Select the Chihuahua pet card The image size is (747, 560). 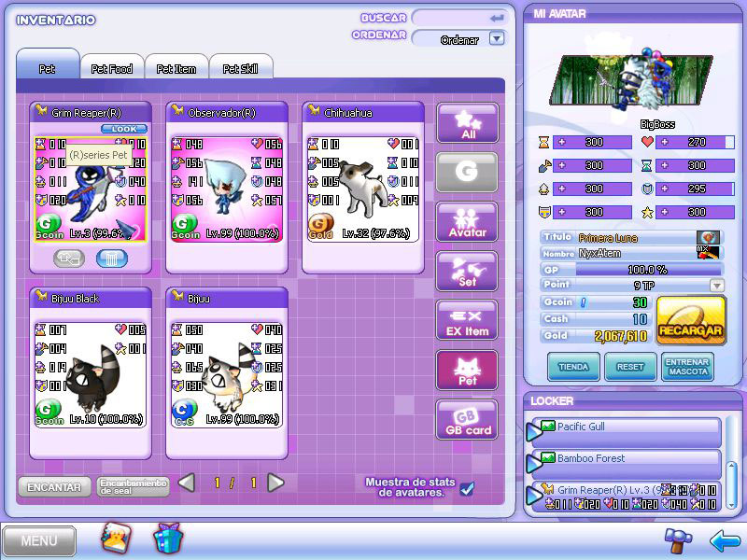363,189
